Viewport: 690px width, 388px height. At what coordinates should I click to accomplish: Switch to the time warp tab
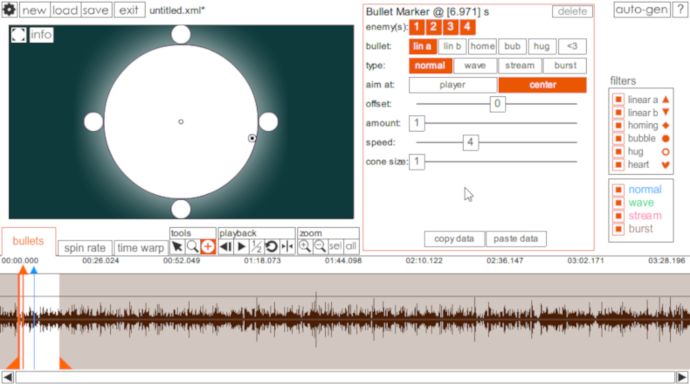tap(140, 248)
